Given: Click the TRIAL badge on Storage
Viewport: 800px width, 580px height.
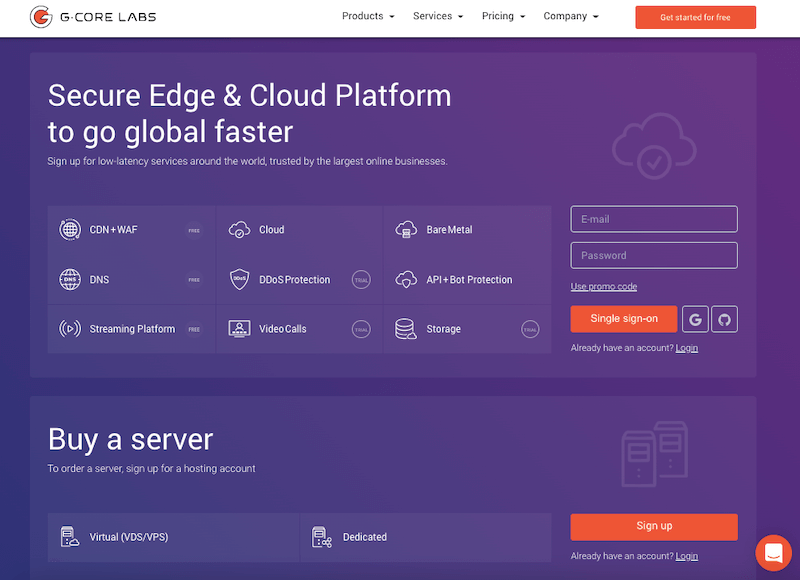Looking at the screenshot, I should pos(530,329).
